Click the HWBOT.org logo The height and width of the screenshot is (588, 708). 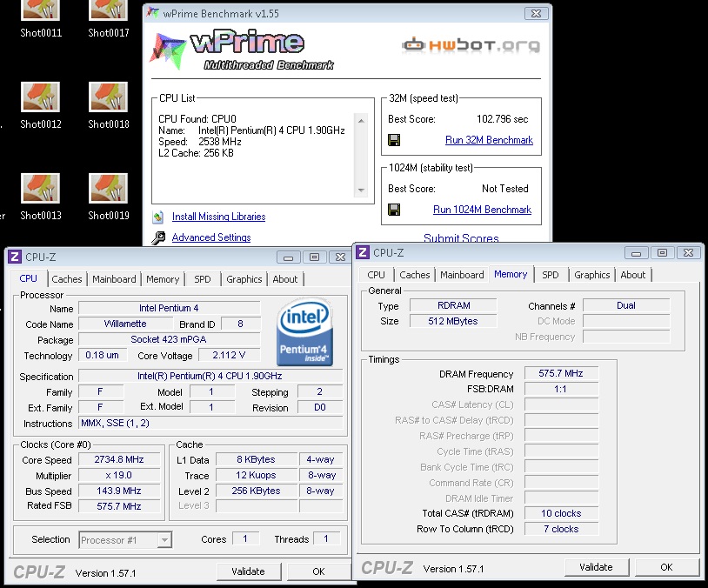471,45
